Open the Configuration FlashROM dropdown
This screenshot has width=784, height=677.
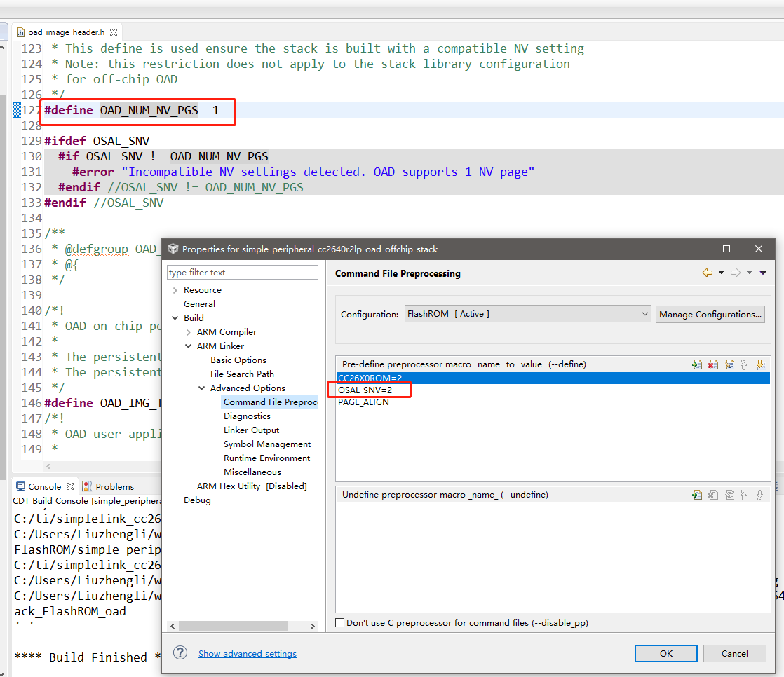(x=527, y=314)
